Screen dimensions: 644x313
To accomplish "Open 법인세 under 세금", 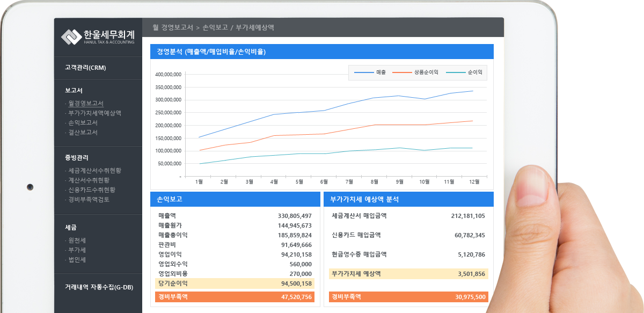I will coord(77,259).
